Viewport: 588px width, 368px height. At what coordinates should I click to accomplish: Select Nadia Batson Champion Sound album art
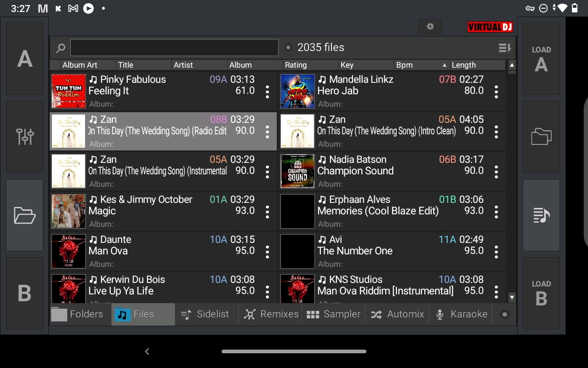pyautogui.click(x=297, y=171)
